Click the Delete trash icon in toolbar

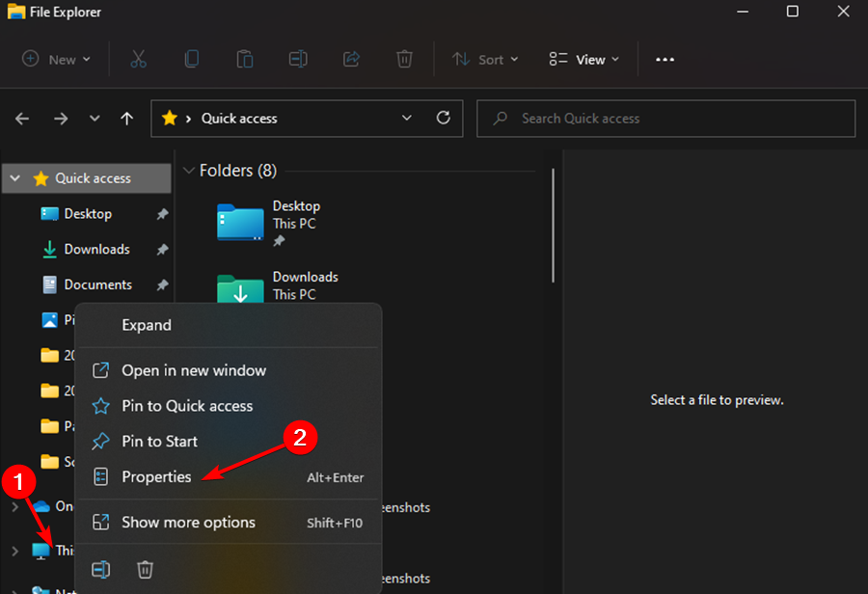(404, 59)
